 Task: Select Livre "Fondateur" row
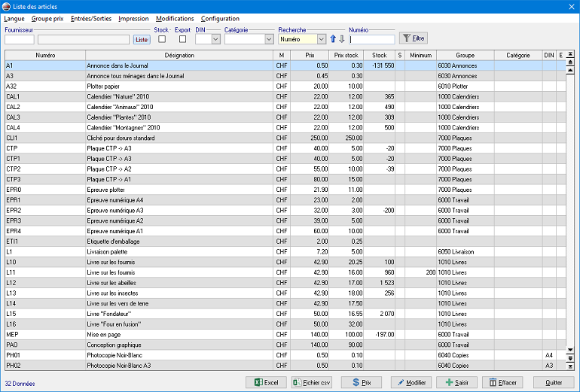[285, 314]
